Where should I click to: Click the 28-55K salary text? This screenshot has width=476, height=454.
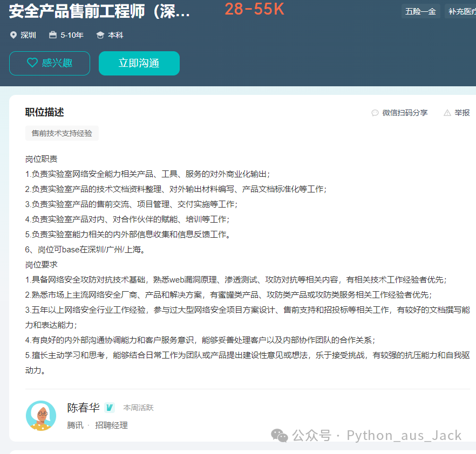[254, 10]
